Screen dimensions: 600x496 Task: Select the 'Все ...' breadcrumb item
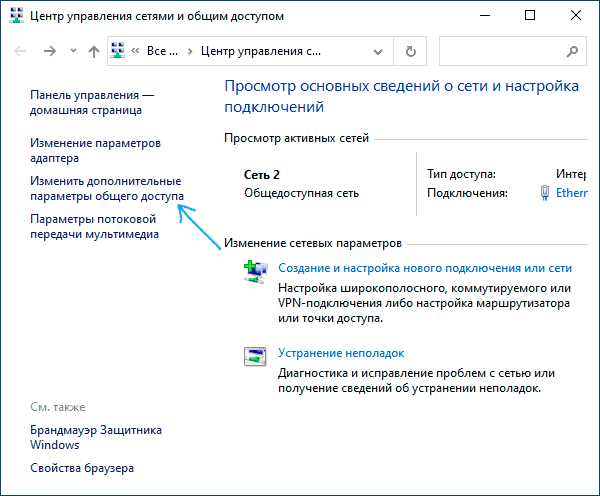(x=162, y=51)
